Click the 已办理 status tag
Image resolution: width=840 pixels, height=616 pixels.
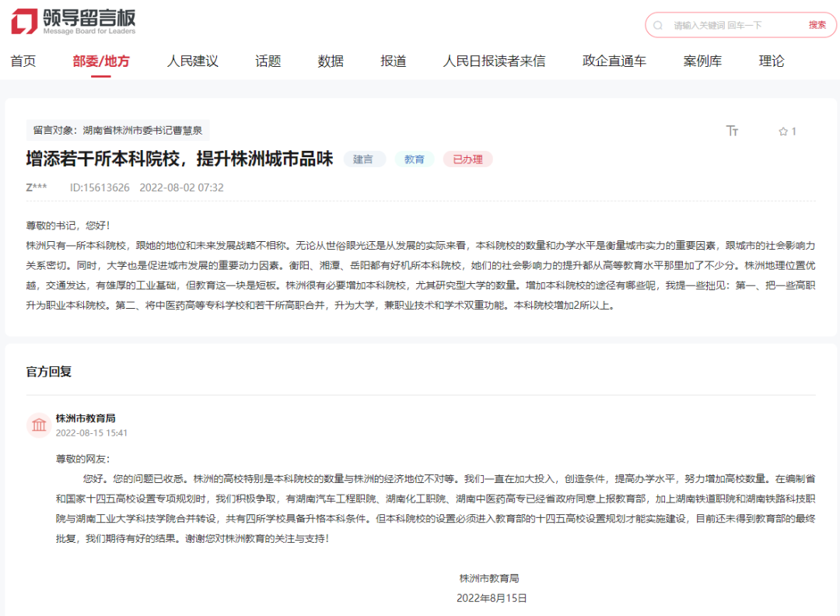pos(467,159)
